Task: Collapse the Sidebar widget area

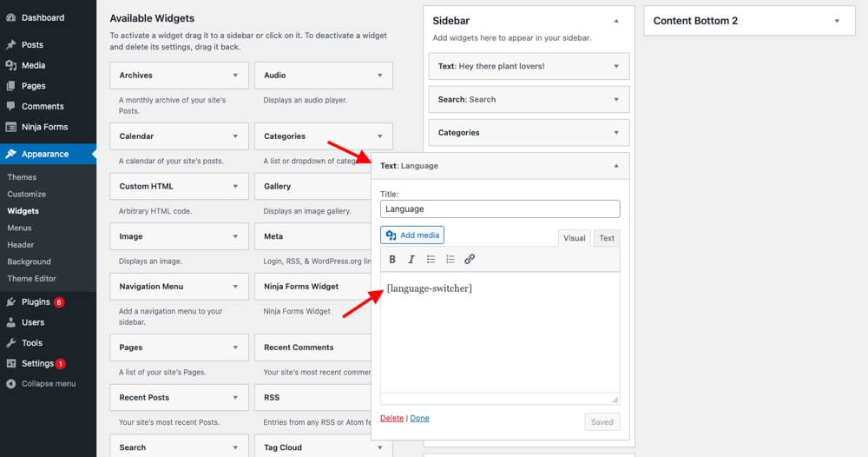Action: pos(616,21)
